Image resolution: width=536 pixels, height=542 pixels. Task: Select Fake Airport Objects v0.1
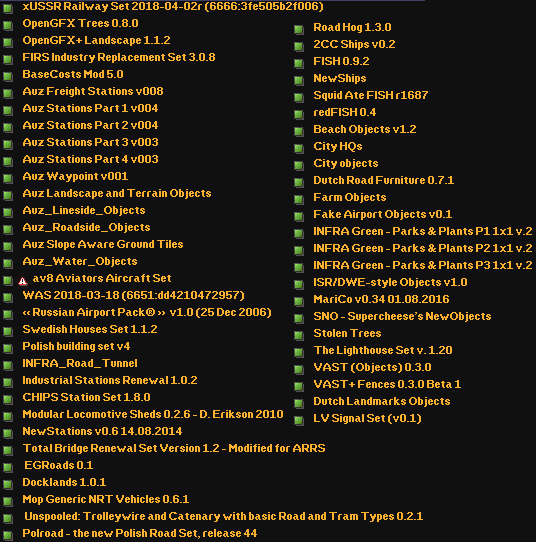383,214
